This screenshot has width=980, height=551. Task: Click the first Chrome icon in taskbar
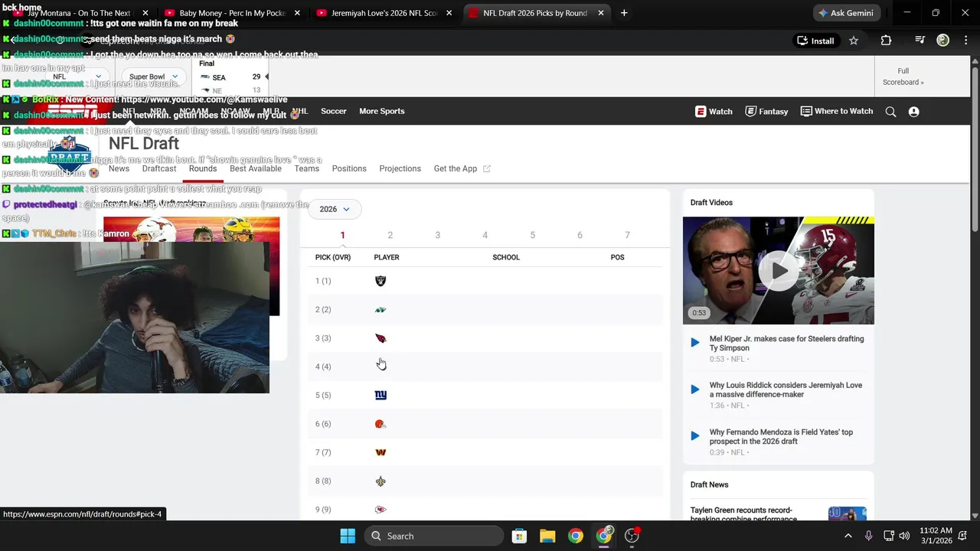click(x=576, y=536)
